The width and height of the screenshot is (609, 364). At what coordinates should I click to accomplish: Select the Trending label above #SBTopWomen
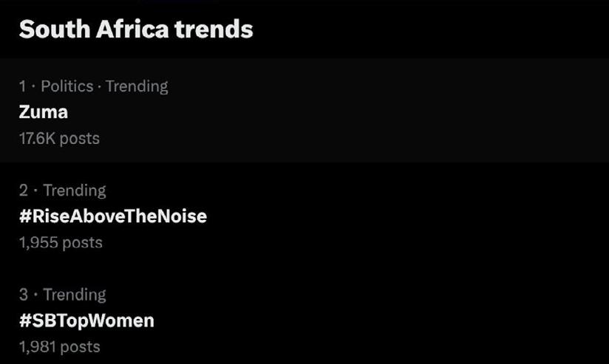pyautogui.click(x=74, y=295)
